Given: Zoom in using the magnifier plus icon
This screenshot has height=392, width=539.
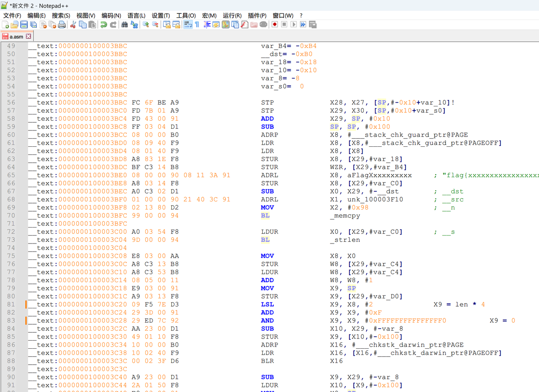Looking at the screenshot, I should 146,25.
